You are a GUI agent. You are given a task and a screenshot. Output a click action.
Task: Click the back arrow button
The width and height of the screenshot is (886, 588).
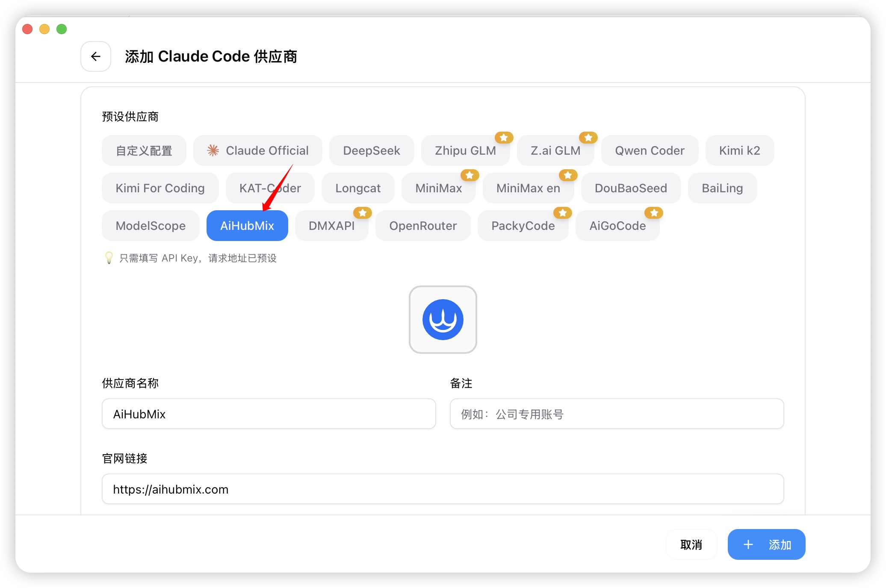(96, 56)
